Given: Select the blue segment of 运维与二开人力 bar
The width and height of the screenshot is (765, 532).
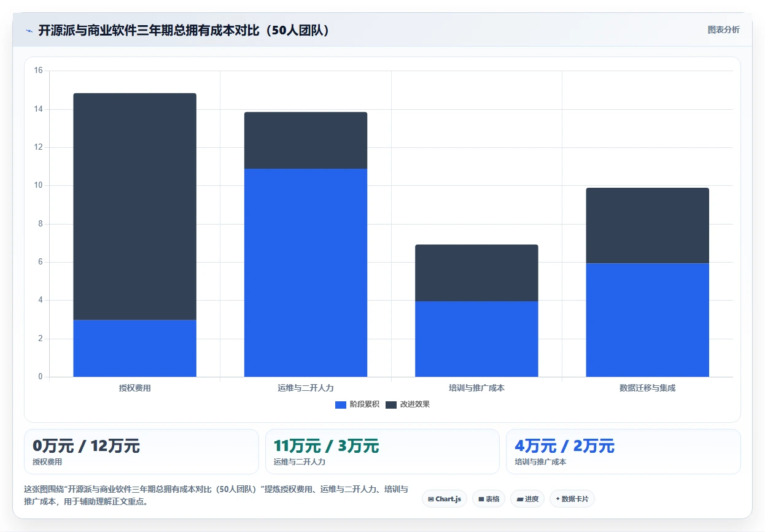Looking at the screenshot, I should 306,272.
